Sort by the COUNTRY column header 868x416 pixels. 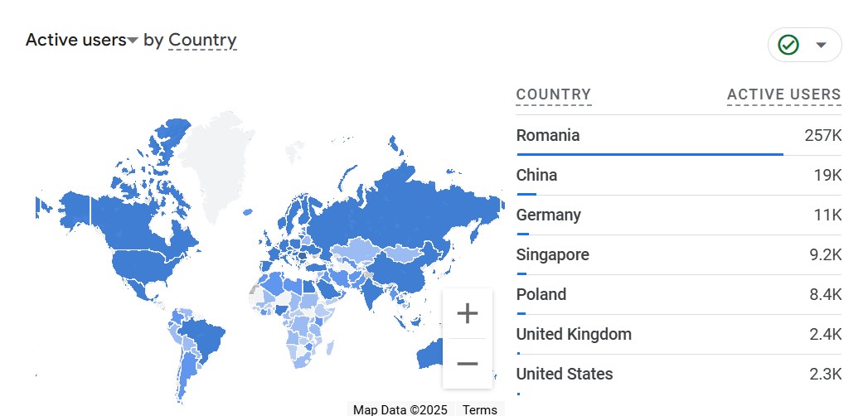pos(554,94)
